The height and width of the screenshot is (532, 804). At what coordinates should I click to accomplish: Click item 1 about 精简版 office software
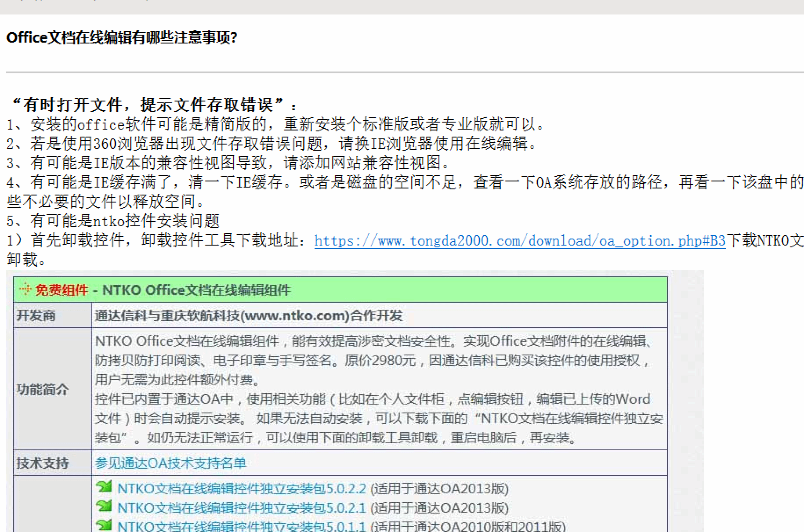coord(276,124)
